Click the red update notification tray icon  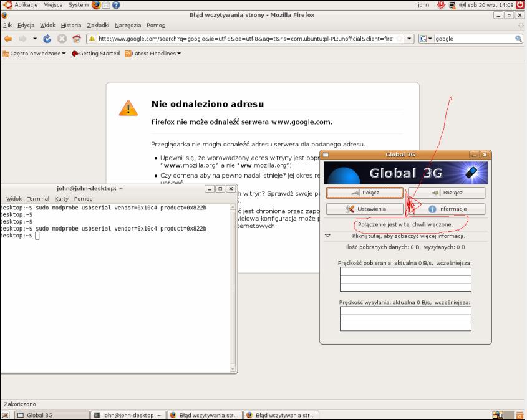(x=441, y=5)
